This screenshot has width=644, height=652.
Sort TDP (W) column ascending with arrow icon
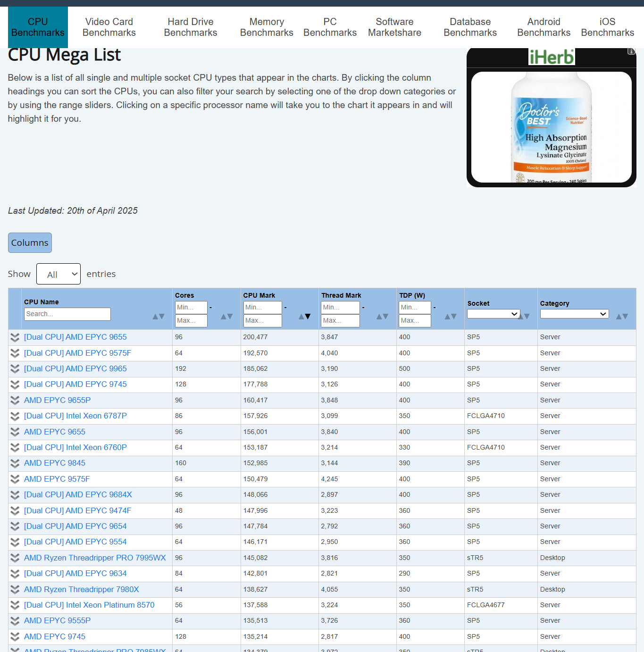(x=446, y=317)
